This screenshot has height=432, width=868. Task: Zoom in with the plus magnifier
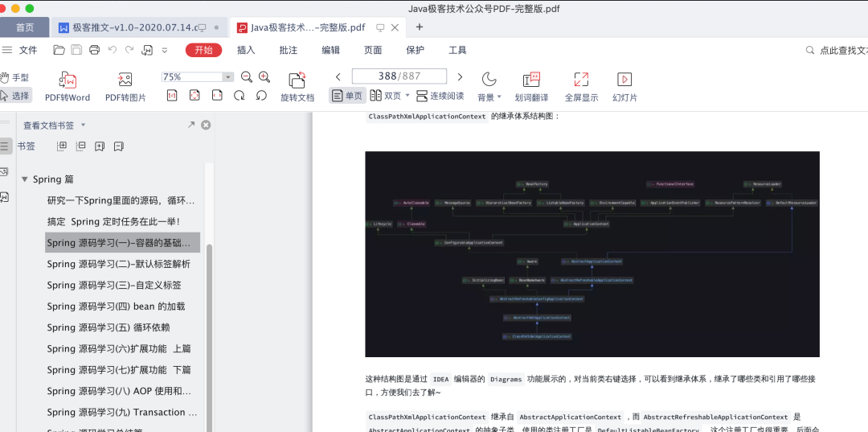pyautogui.click(x=264, y=77)
